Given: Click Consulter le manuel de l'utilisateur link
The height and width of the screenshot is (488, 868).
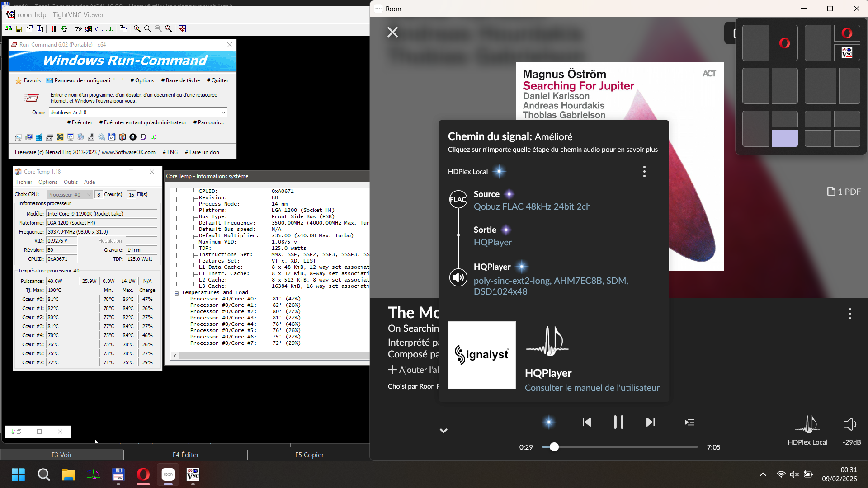Looking at the screenshot, I should [x=592, y=388].
